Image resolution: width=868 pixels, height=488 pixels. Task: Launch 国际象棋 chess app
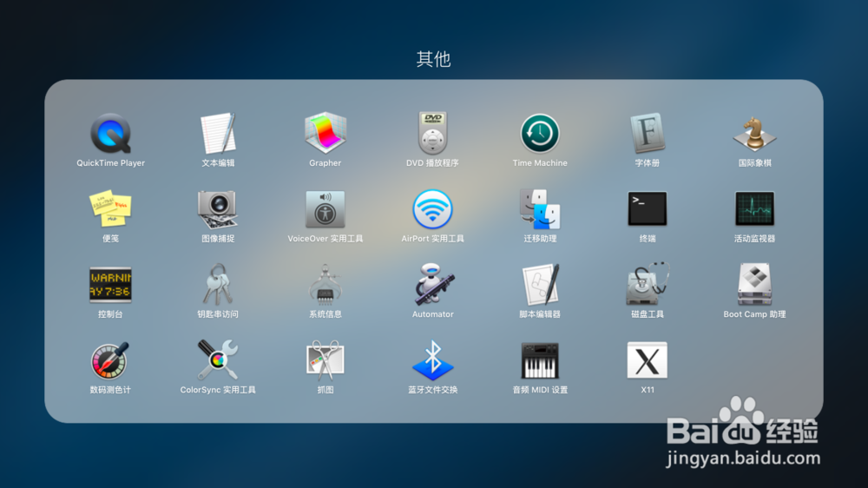754,134
